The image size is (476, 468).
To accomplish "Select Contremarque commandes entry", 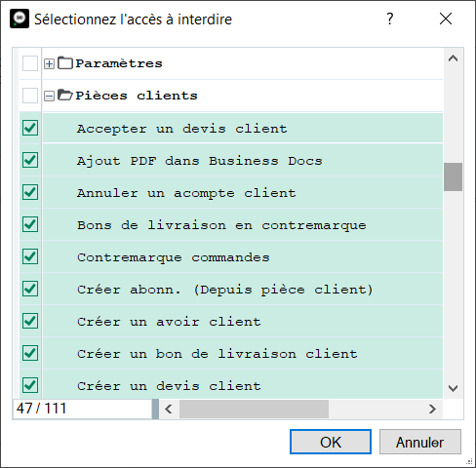I will (174, 257).
